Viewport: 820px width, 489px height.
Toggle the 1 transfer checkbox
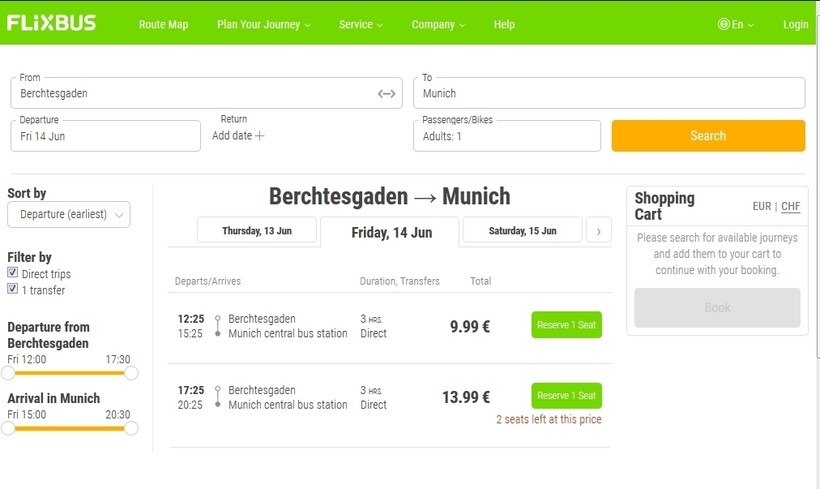(13, 289)
